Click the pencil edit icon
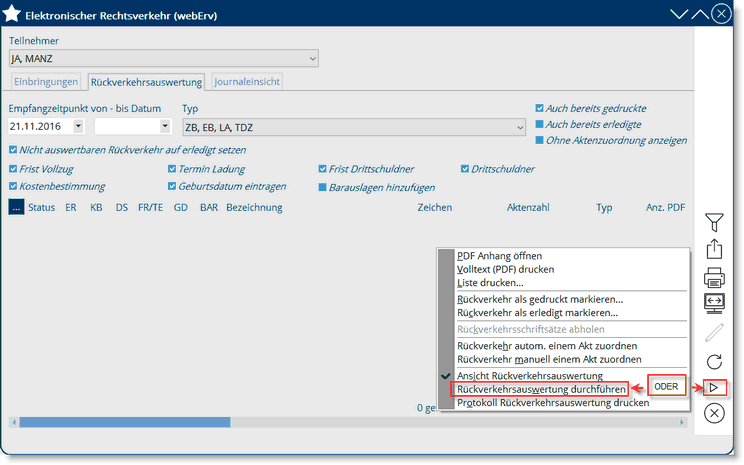 (x=714, y=333)
